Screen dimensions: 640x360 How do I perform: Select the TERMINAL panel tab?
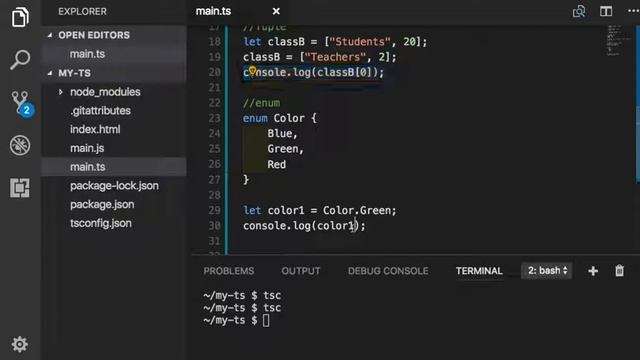(x=479, y=271)
